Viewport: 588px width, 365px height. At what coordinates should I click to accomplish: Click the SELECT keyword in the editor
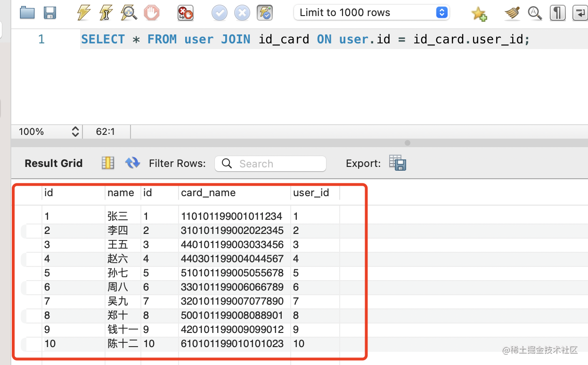click(x=103, y=39)
